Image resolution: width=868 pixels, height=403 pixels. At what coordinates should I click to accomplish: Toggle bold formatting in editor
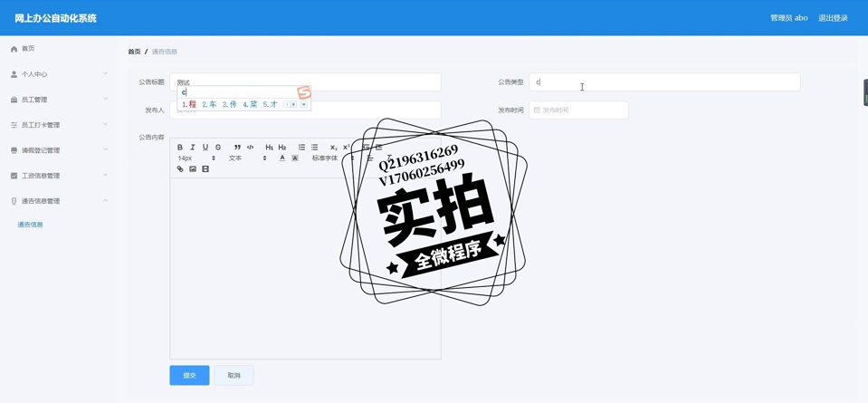(x=180, y=147)
